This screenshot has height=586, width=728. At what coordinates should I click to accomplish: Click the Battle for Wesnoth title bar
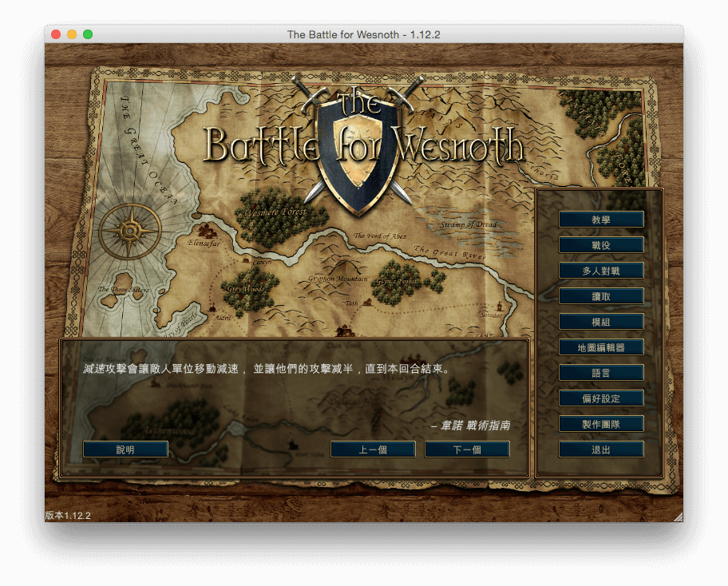click(364, 34)
